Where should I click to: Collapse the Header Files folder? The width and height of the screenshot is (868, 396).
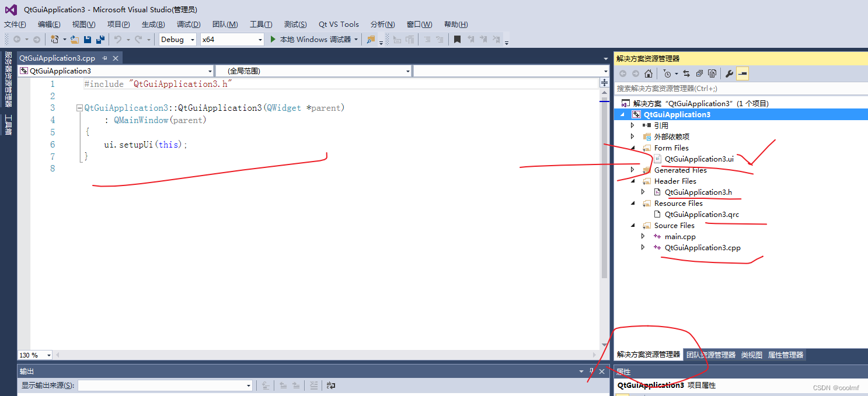pos(633,181)
